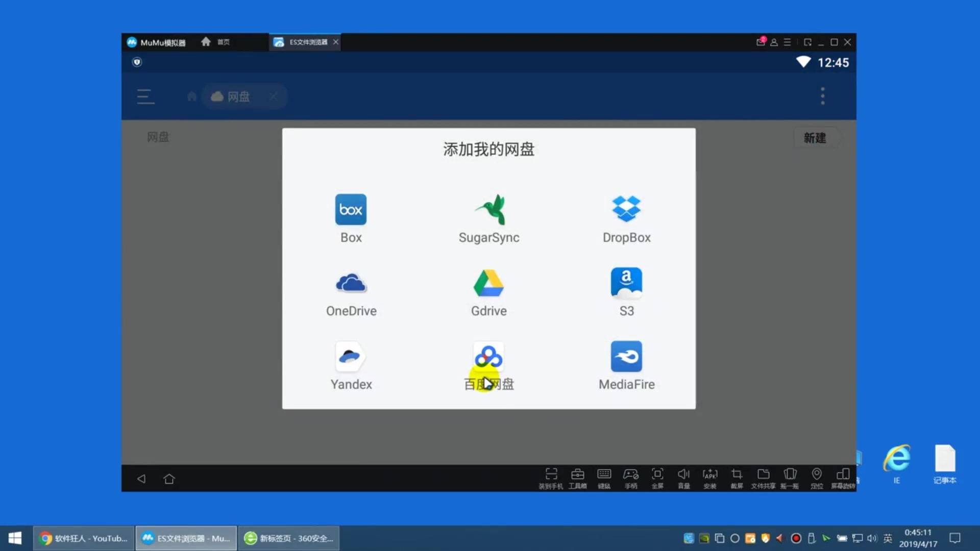This screenshot has width=980, height=551.
Task: Toggle 全屏 fullscreen mode
Action: (x=657, y=479)
